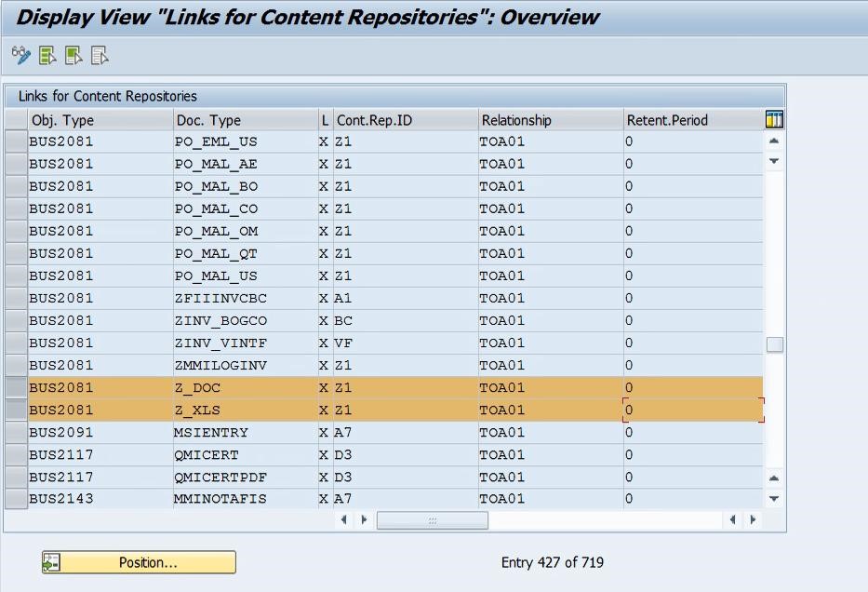Click scroll down arrow below top arrow

774,161
